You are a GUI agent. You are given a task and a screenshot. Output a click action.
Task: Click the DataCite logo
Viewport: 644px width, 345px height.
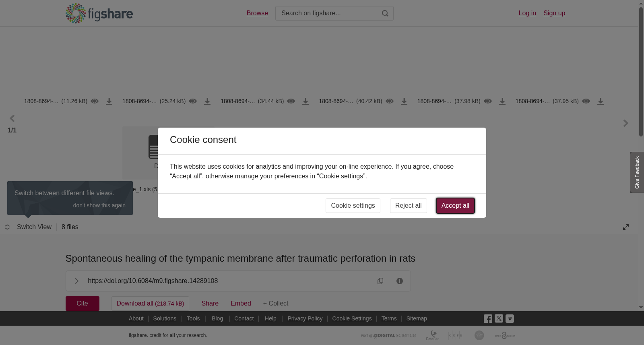click(x=433, y=335)
